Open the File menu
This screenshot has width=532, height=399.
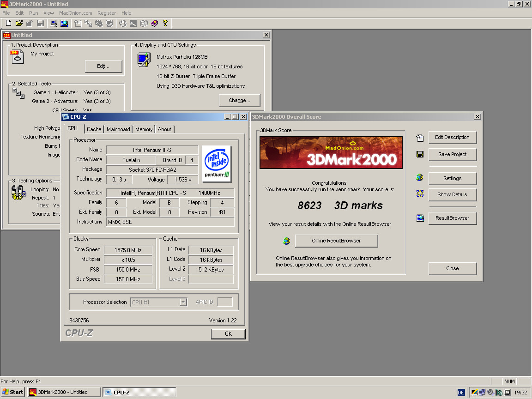tap(6, 13)
